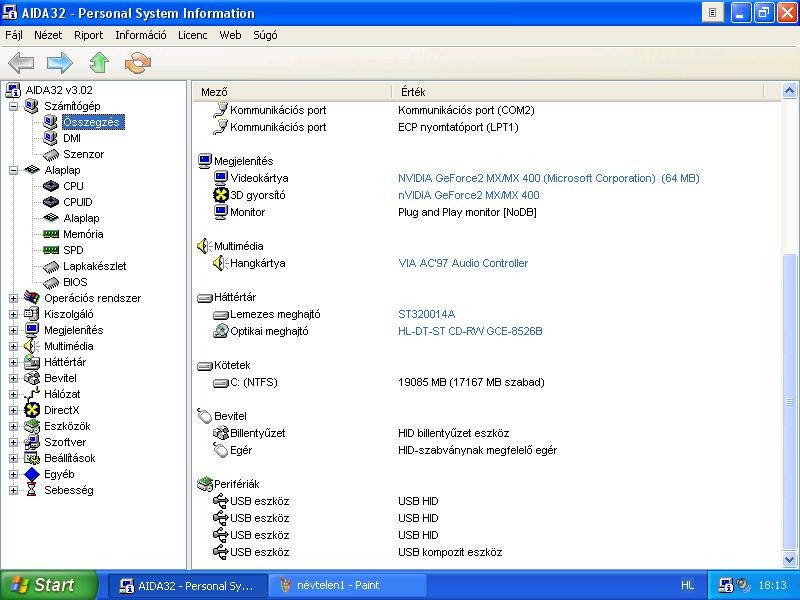Collapse the Alaplap tree node

point(13,170)
